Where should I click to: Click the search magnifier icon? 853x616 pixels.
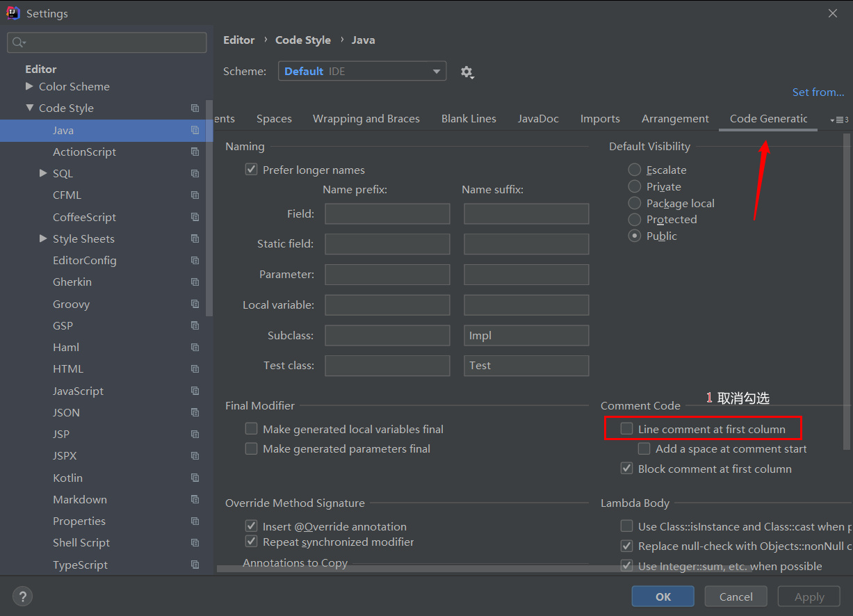[x=19, y=42]
